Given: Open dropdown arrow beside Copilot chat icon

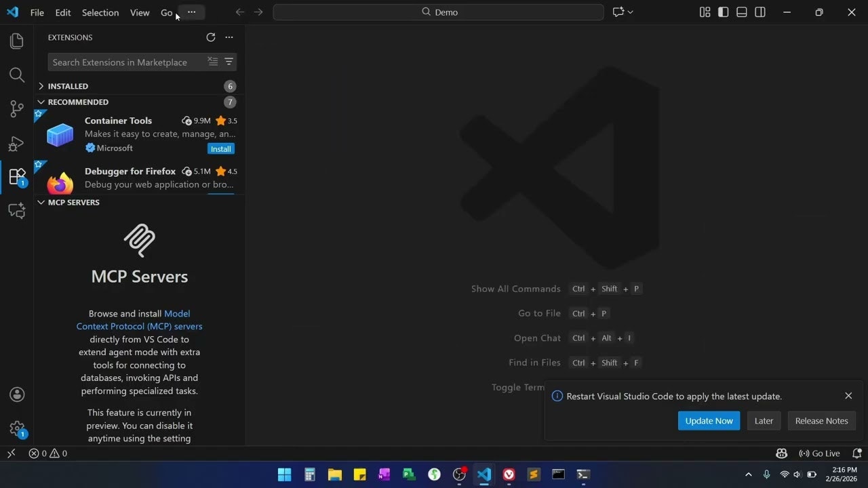Looking at the screenshot, I should point(631,12).
